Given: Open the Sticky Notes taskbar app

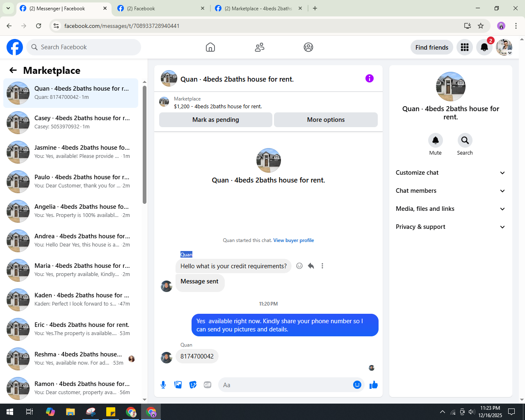Looking at the screenshot, I should pos(111,412).
